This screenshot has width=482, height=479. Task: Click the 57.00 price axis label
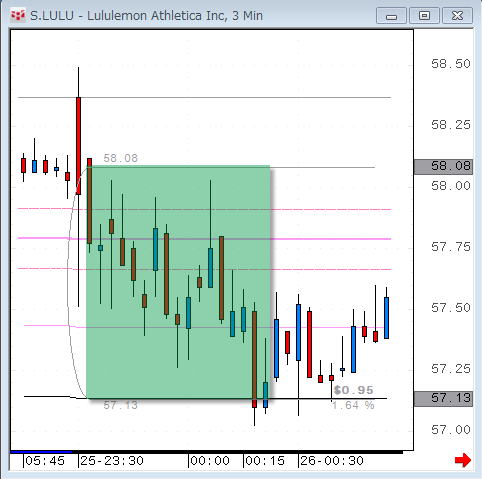click(451, 430)
